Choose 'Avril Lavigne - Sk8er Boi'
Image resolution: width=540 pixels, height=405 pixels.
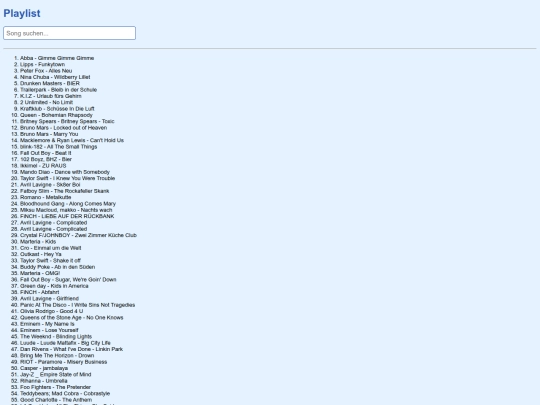50,185
